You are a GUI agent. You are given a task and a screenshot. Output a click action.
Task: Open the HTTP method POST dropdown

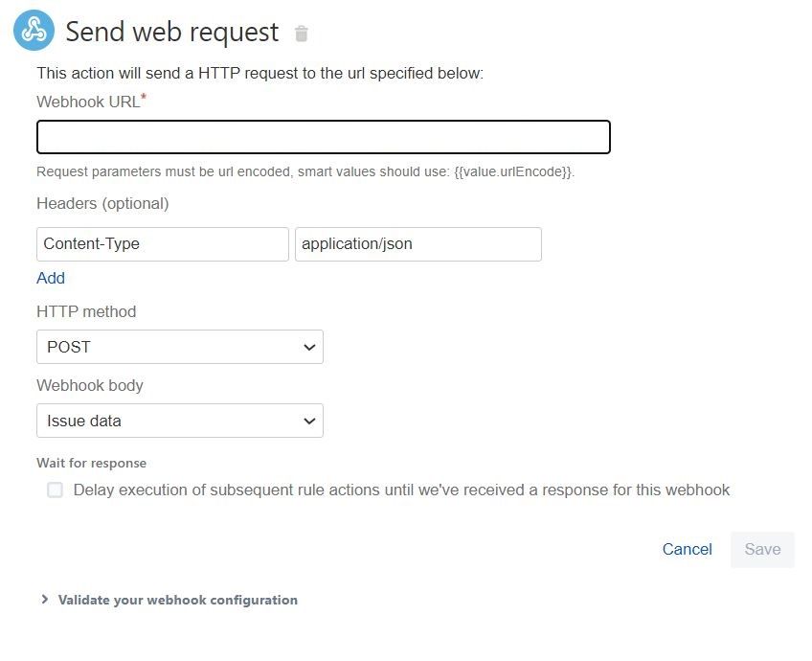pyautogui.click(x=180, y=347)
